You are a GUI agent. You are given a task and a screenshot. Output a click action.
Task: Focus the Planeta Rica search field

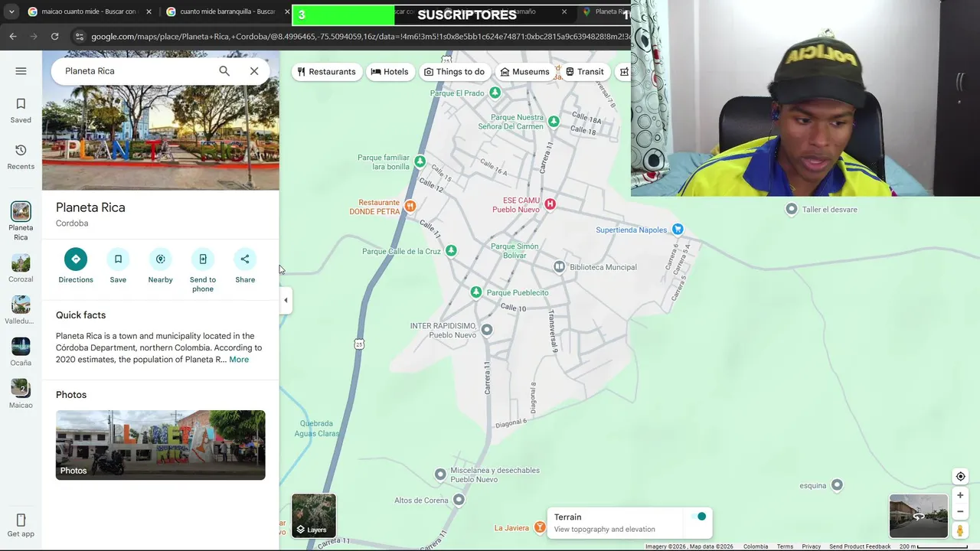pos(138,71)
